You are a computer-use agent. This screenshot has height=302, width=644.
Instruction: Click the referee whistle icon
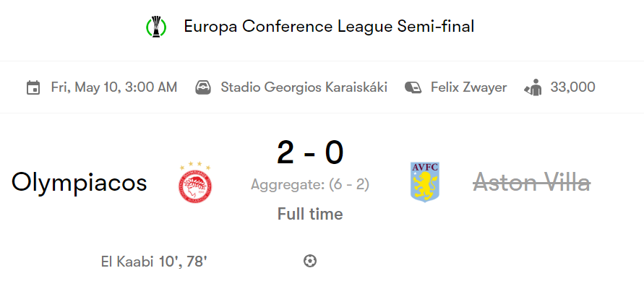[x=413, y=88]
